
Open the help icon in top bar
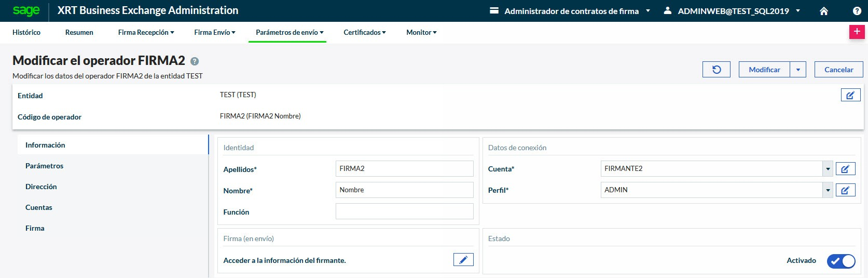857,11
